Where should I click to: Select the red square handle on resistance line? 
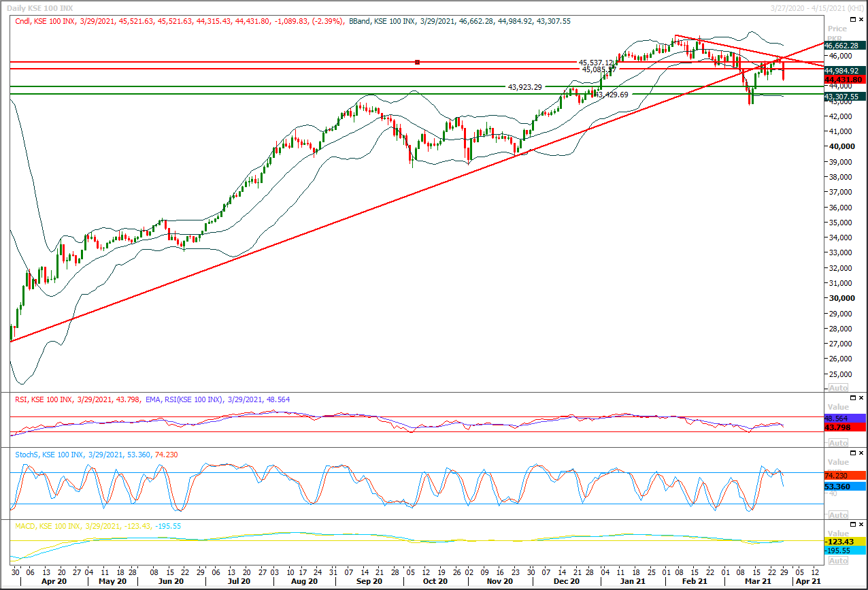point(418,62)
